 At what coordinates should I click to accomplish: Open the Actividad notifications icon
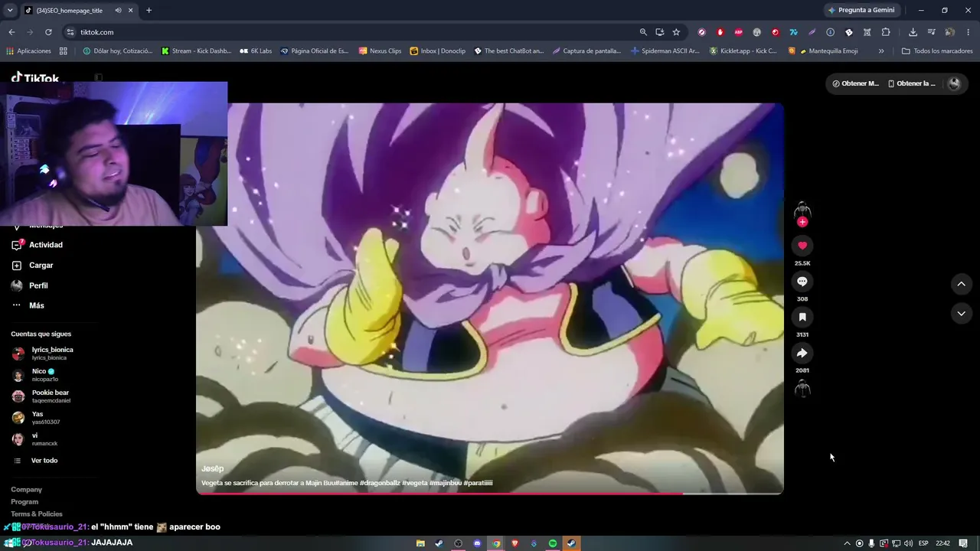[17, 245]
